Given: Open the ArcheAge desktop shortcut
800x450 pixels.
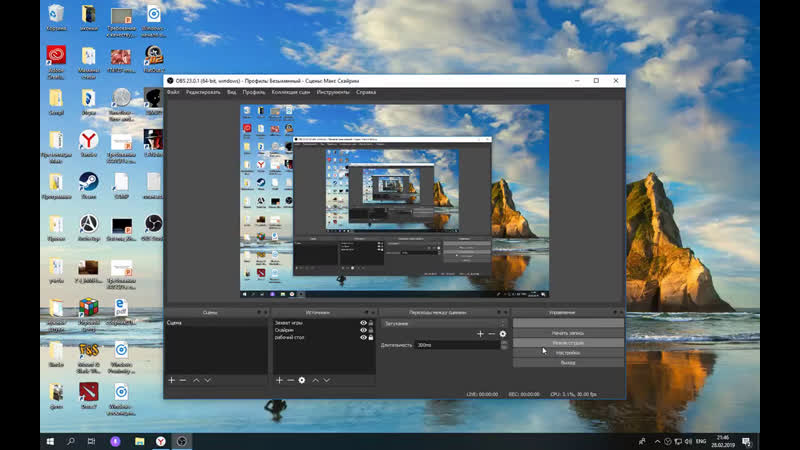Looking at the screenshot, I should tap(88, 228).
